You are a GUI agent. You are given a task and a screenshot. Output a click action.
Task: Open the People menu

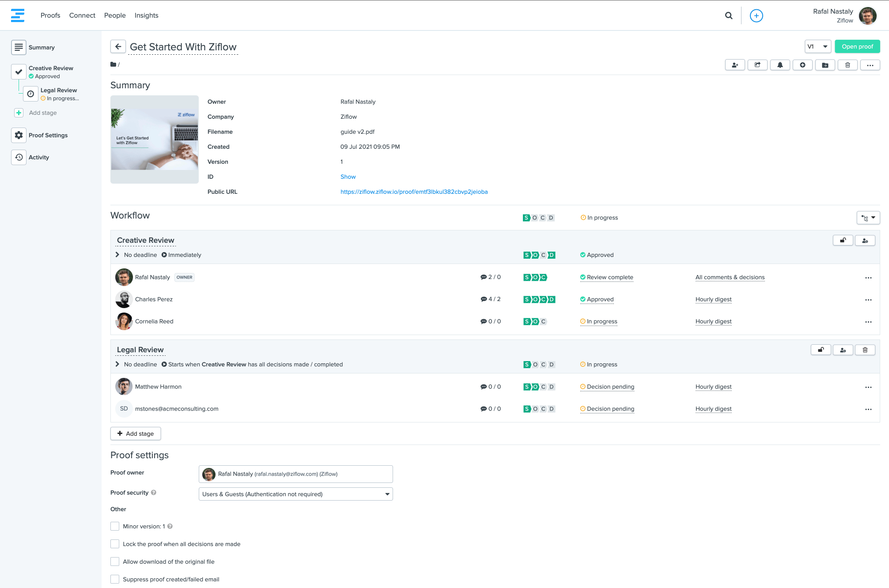point(115,15)
